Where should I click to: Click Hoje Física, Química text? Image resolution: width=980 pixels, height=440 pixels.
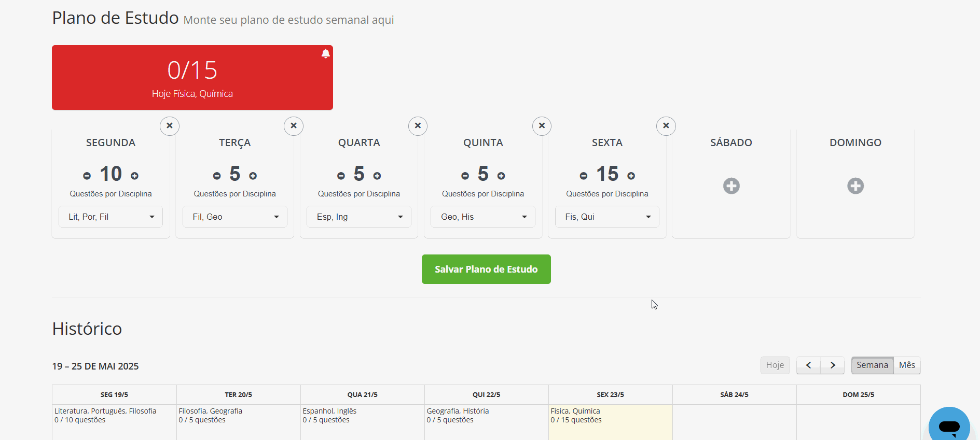192,94
